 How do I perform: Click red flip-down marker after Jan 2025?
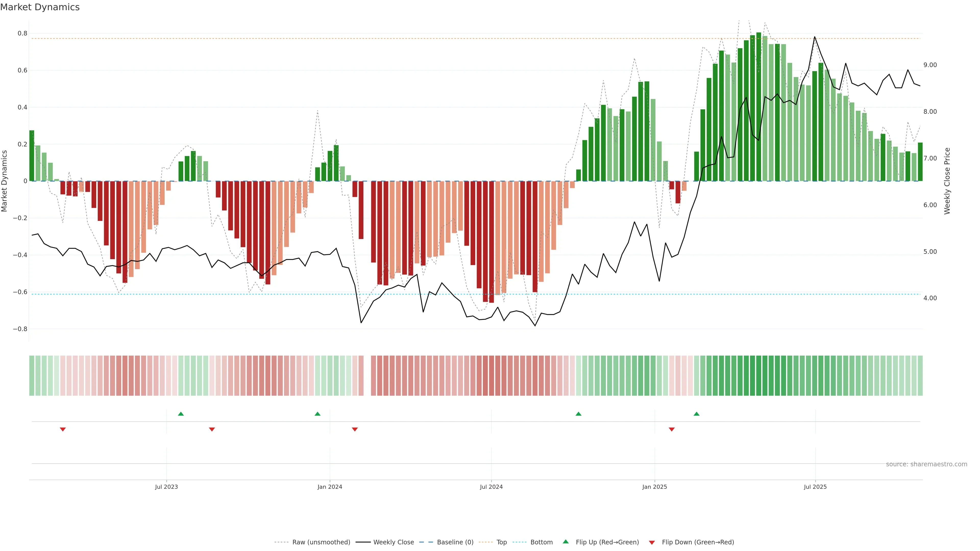671,429
